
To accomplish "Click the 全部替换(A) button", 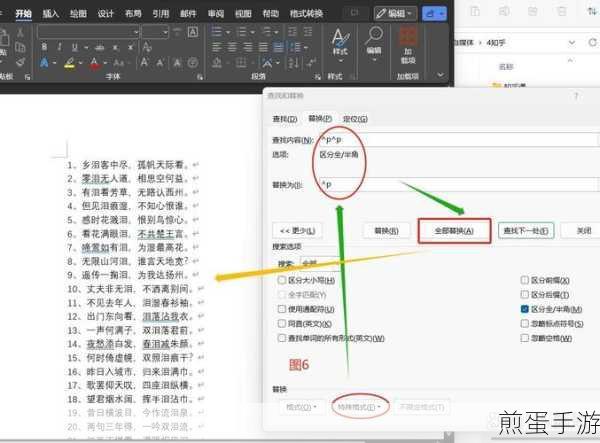I will (454, 231).
